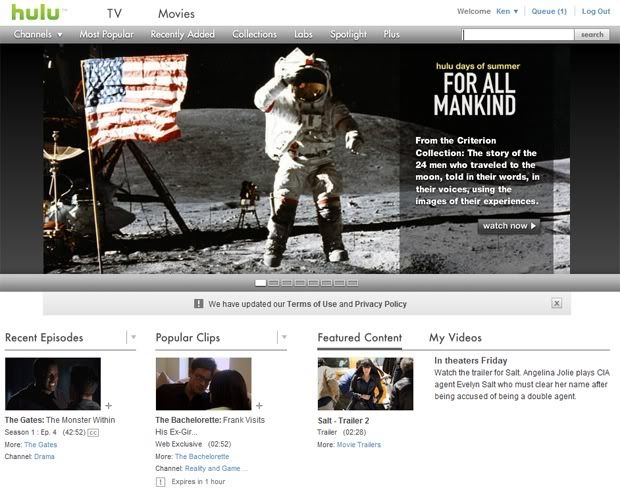Viewport: 620px width, 490px height.
Task: Open the Ken user account dropdown
Action: [x=507, y=11]
